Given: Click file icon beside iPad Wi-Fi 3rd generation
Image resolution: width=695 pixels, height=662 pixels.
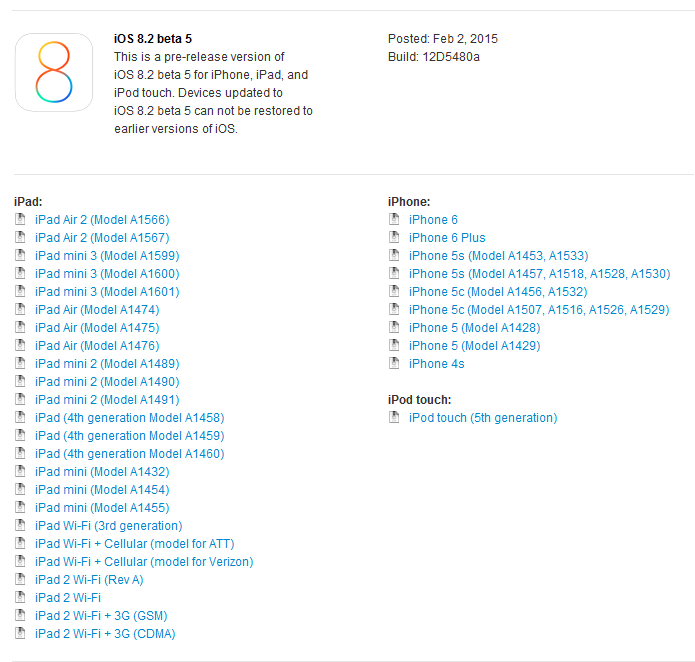Looking at the screenshot, I should (x=20, y=526).
